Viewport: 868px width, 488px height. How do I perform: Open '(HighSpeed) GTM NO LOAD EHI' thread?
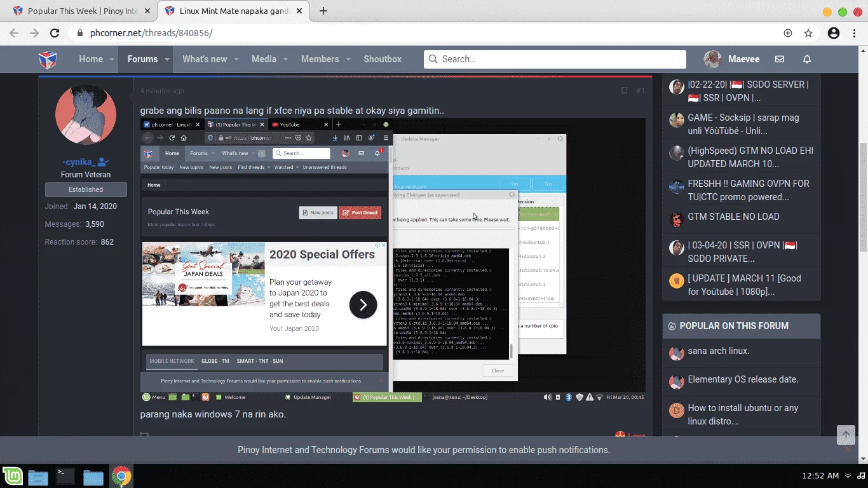pyautogui.click(x=750, y=157)
